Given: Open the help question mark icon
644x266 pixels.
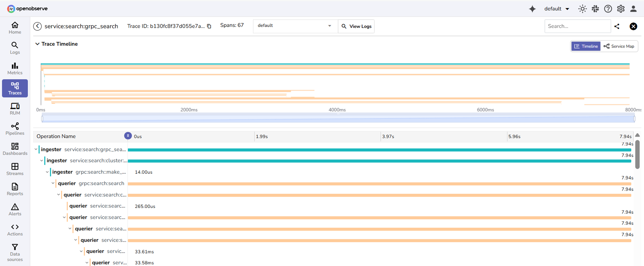Looking at the screenshot, I should 608,9.
